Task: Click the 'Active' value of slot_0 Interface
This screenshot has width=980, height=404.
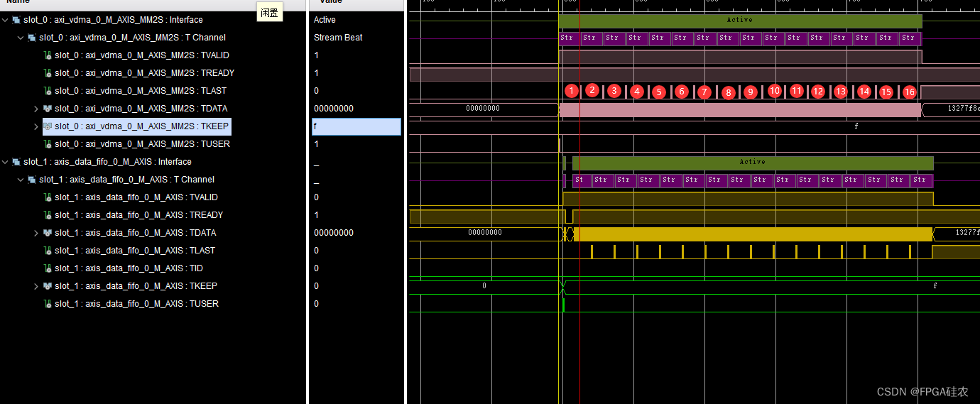Action: click(325, 20)
